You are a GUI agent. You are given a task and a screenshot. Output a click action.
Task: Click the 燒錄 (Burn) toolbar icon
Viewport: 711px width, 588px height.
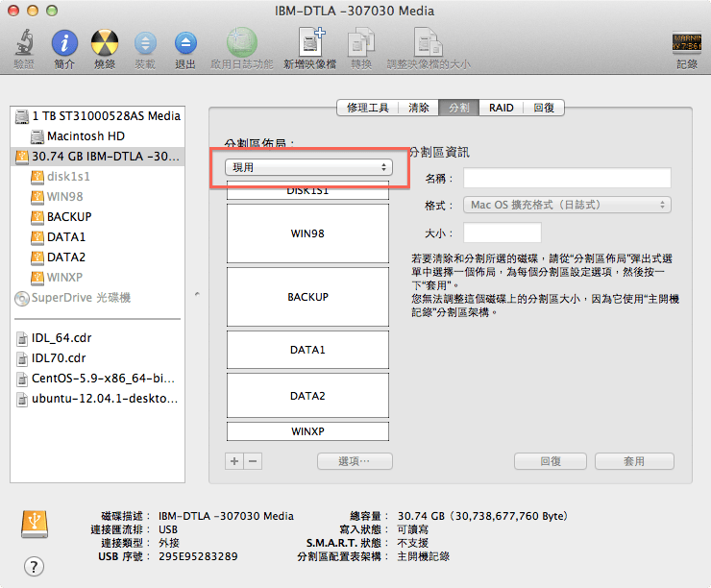click(x=105, y=43)
